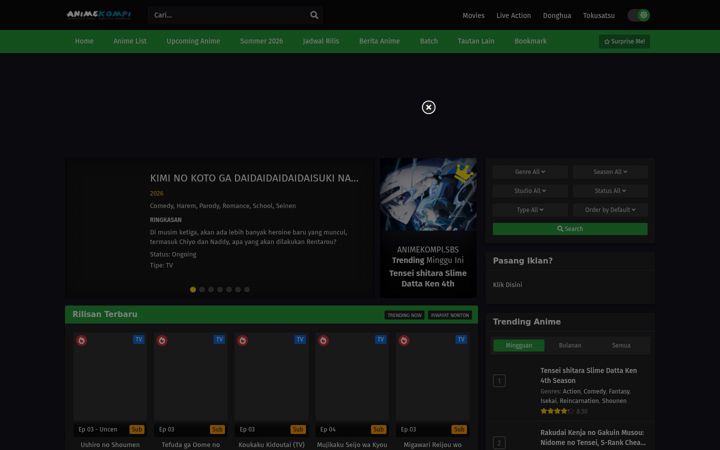
Task: Click hot icon on Mujikaku Seijo card
Action: [x=323, y=340]
